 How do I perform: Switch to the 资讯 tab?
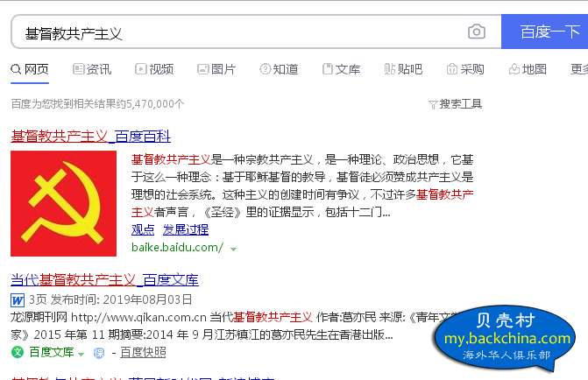pos(92,69)
